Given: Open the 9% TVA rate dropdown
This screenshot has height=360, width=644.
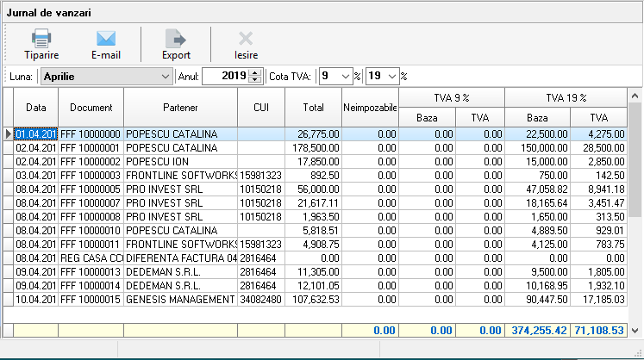Looking at the screenshot, I should point(345,77).
